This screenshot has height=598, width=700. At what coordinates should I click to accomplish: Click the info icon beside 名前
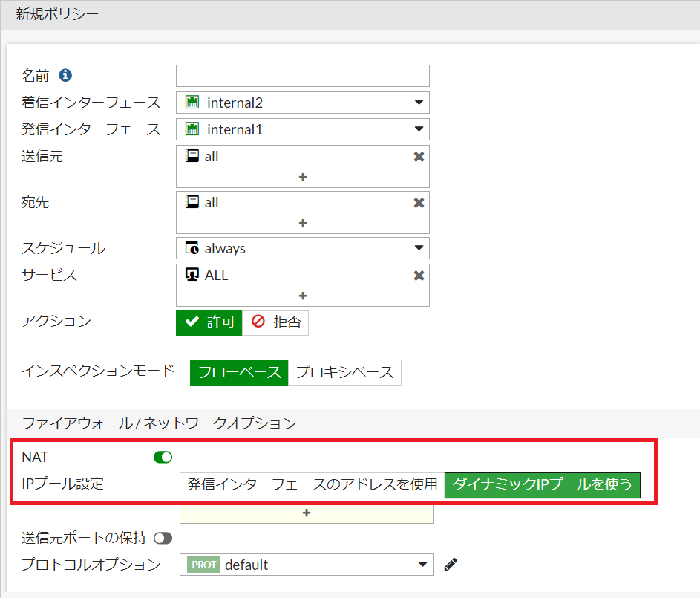click(65, 75)
